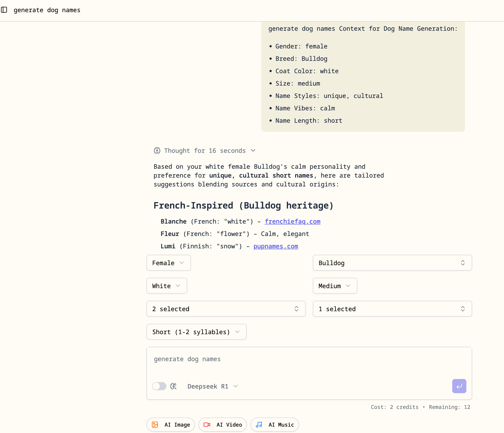Toggle the sidebar panel icon
The width and height of the screenshot is (504, 433).
click(4, 10)
